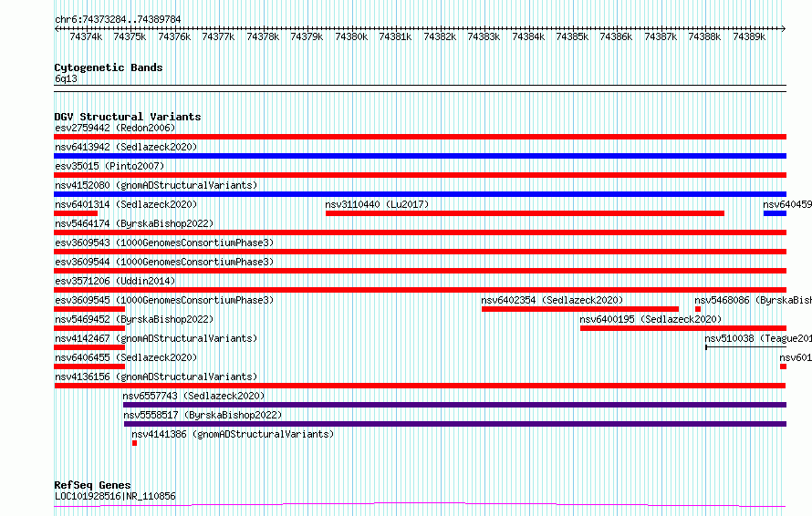Click the Cytogenetic Bands track title
The height and width of the screenshot is (516, 812).
pos(109,67)
